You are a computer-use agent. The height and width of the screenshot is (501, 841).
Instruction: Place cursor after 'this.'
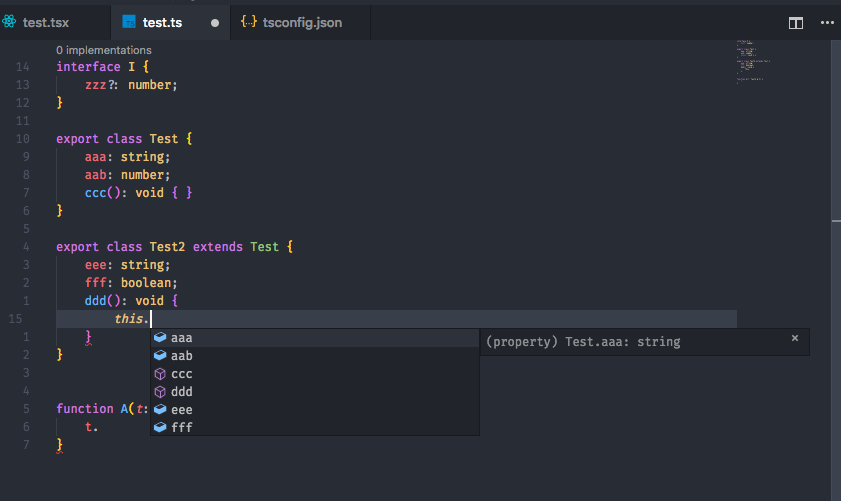[151, 319]
